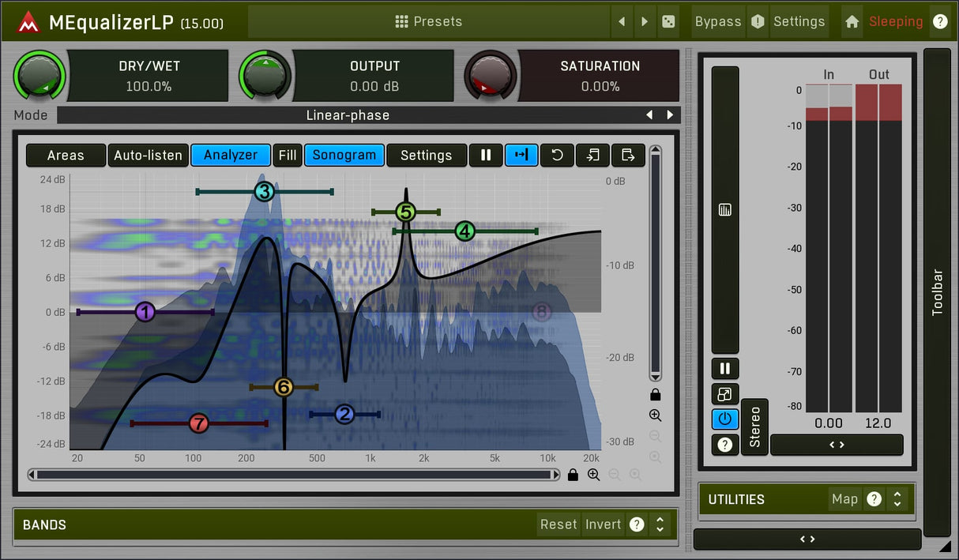Expand the Utilities panel arrows
Screen dimensions: 959x560
tap(897, 499)
